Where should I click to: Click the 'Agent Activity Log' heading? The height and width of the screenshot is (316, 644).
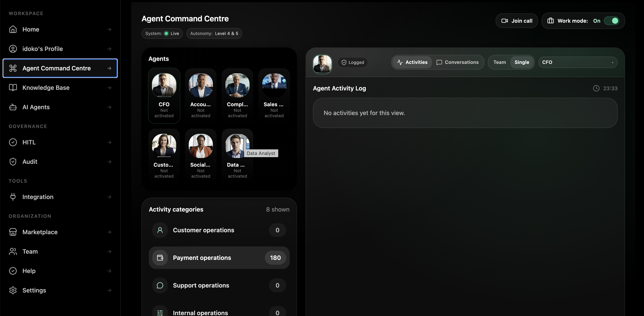pos(339,88)
